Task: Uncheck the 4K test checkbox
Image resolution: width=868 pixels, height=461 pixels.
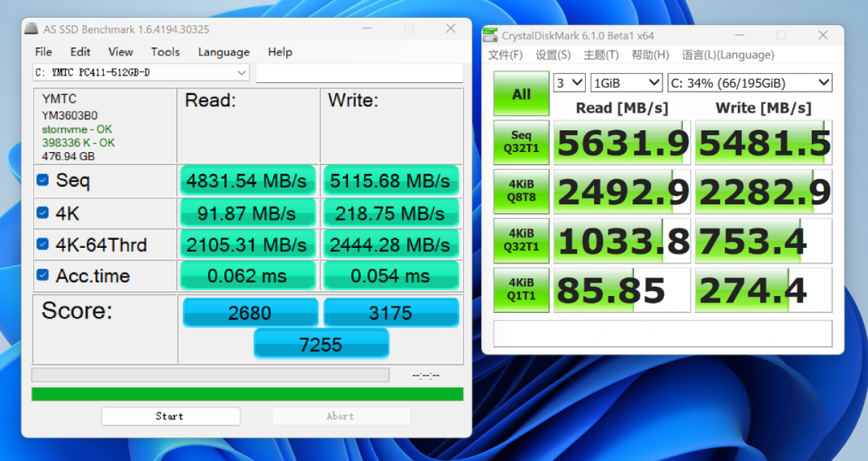Action: [43, 212]
